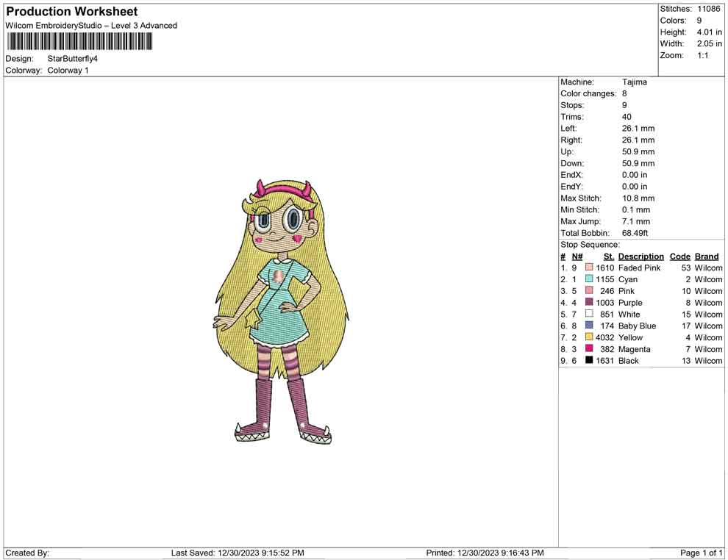Click the 'Stop Sequence:' label
The image size is (728, 560).
(590, 245)
